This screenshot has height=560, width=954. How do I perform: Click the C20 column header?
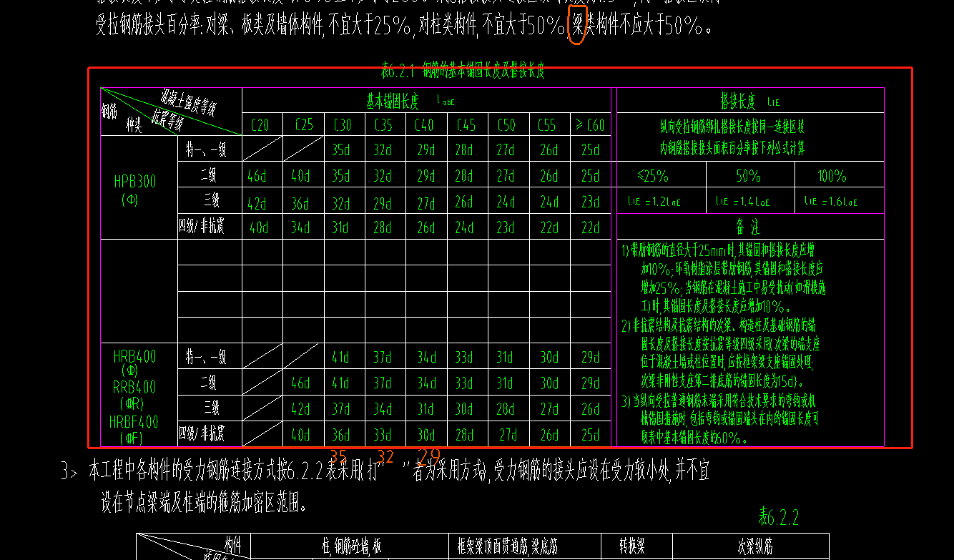click(x=260, y=125)
